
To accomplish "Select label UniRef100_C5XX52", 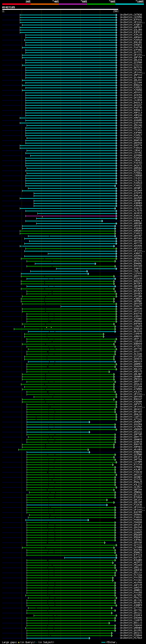I will click(131, 70).
